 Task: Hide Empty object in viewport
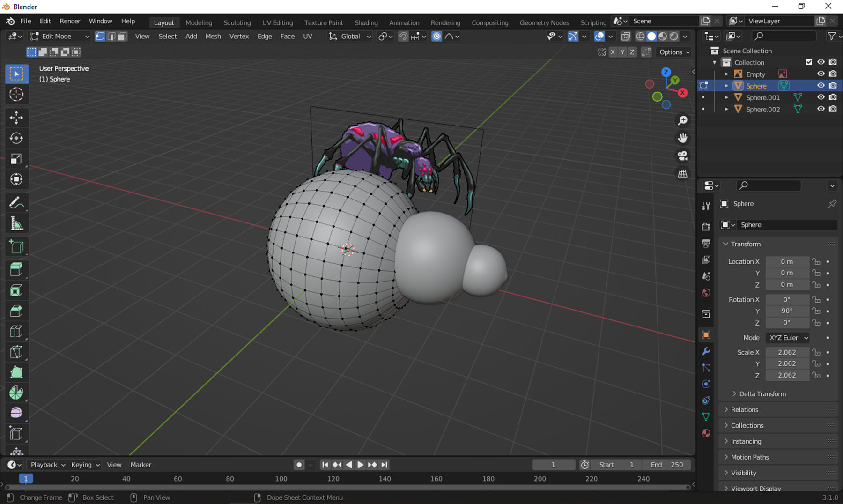pyautogui.click(x=821, y=74)
